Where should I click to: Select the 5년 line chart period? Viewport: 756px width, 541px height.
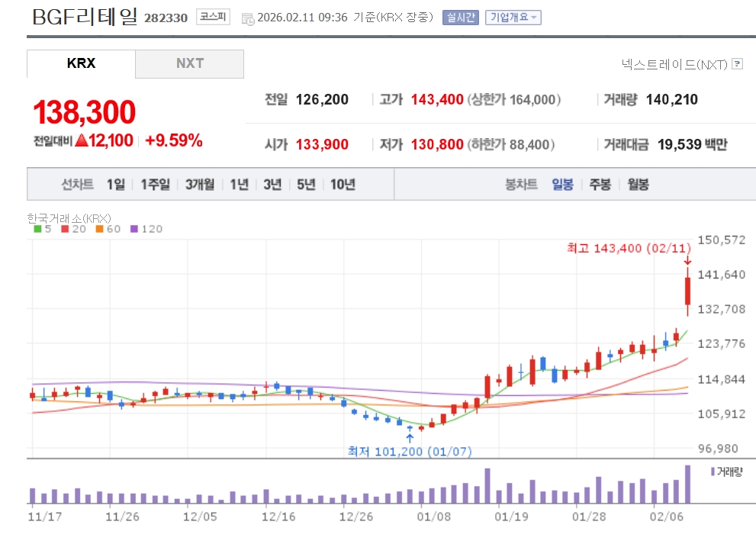point(306,184)
